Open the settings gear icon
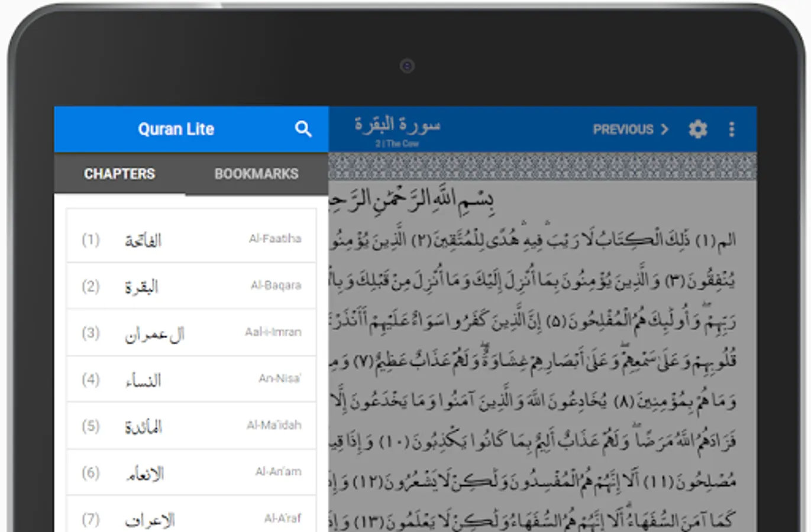The width and height of the screenshot is (811, 532). coord(698,129)
